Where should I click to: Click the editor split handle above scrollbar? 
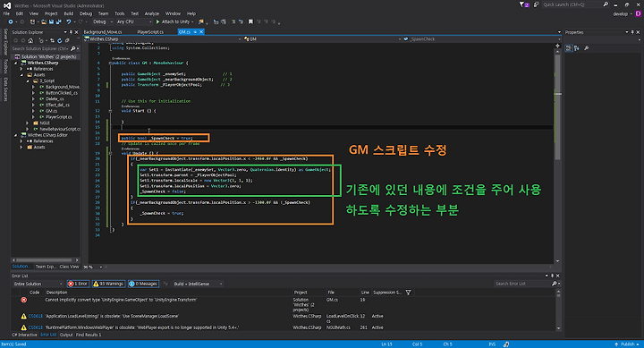(x=557, y=46)
